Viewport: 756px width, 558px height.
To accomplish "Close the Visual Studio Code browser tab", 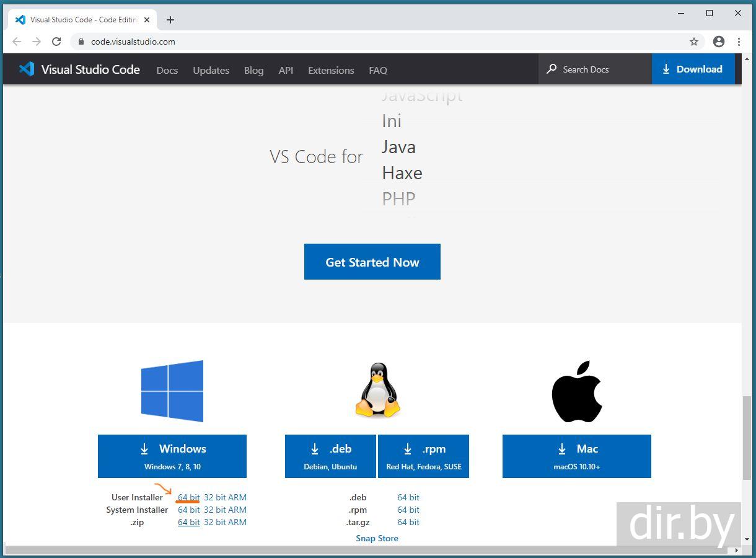I will click(147, 20).
